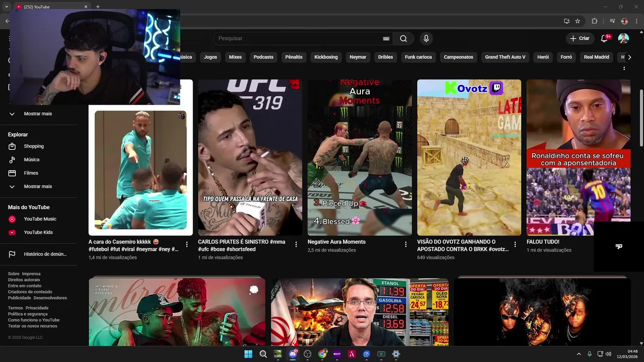Screen dimensions: 644x362
Task: Start voice search with microphone icon
Action: 426,39
